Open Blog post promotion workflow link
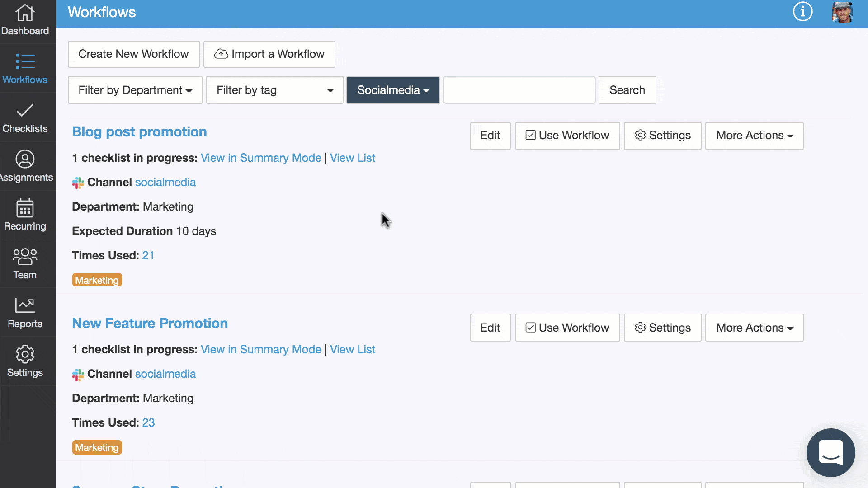Viewport: 868px width, 488px height. (139, 132)
